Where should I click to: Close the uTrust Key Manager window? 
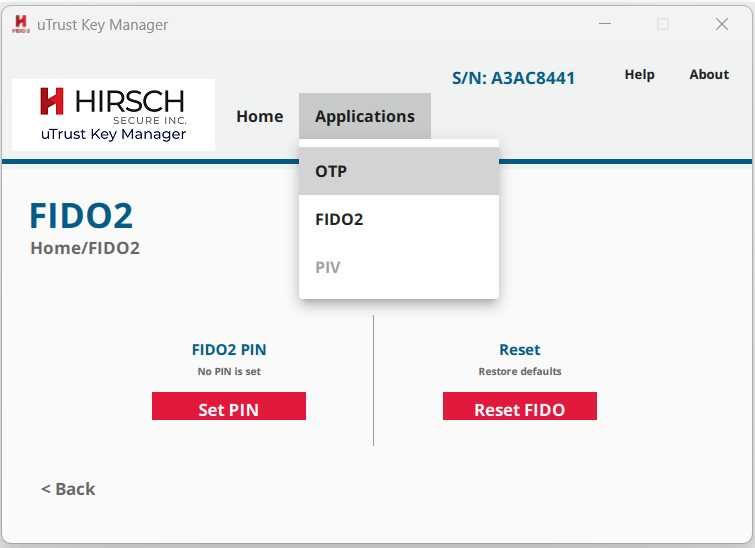coord(721,24)
